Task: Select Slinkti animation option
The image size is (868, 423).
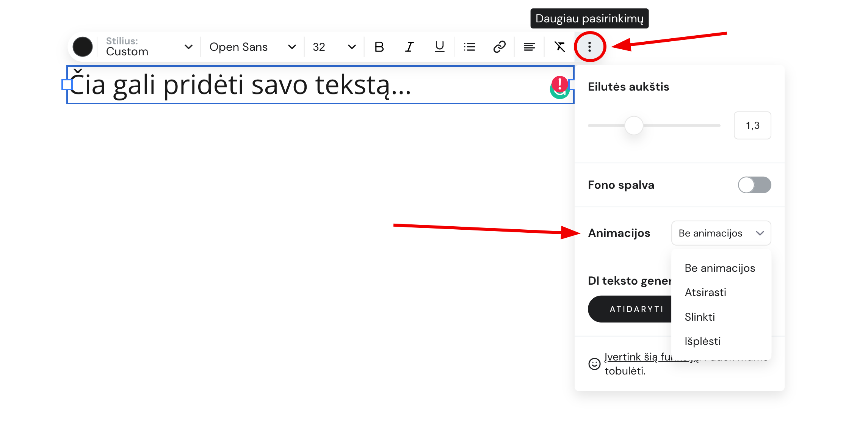Action: tap(699, 316)
